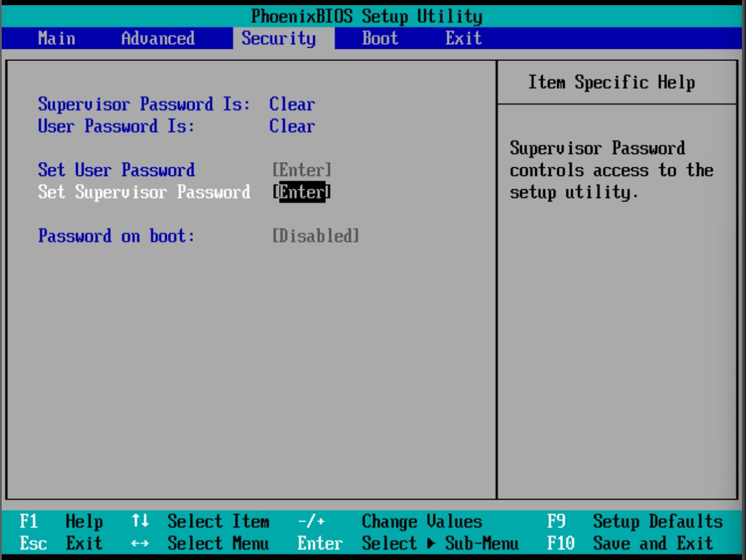Image resolution: width=746 pixels, height=560 pixels.
Task: Select the Security menu tab
Action: point(284,38)
